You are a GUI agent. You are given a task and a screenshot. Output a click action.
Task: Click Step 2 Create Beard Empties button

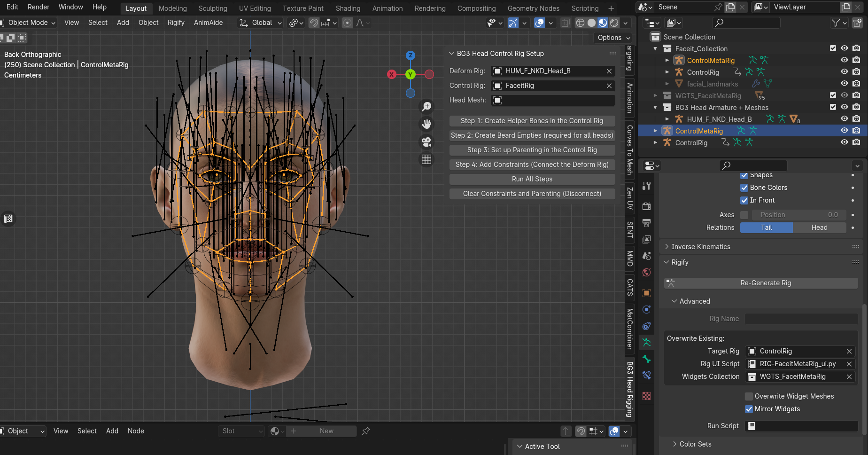point(532,135)
